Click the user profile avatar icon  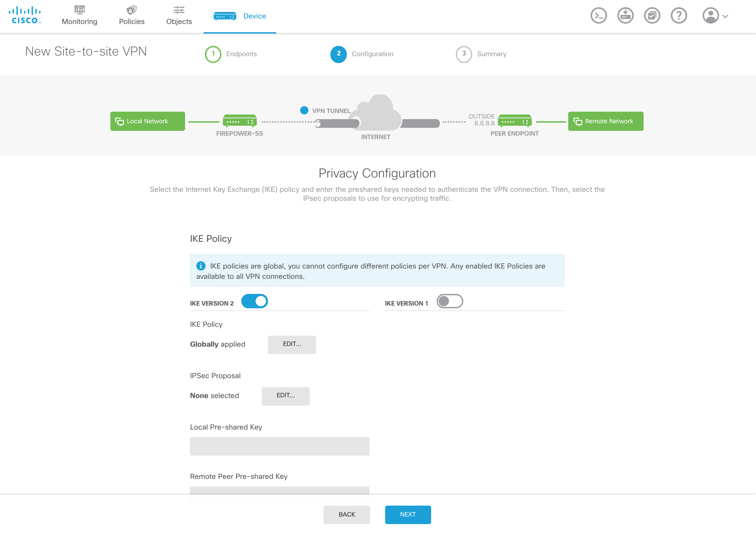[x=710, y=16]
